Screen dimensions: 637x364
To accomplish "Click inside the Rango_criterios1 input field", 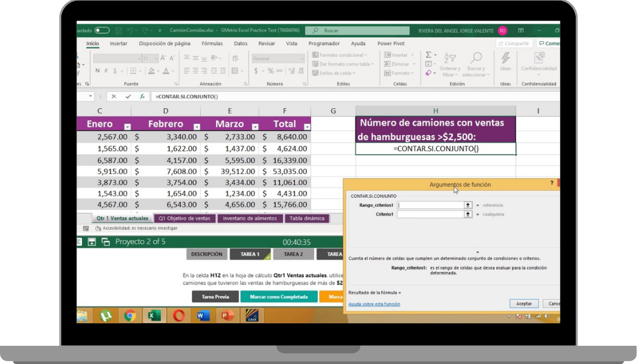I will pyautogui.click(x=430, y=205).
